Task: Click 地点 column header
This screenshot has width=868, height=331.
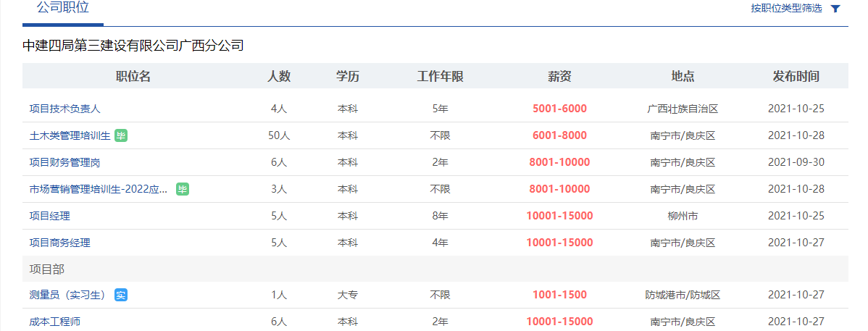Action: pos(683,76)
